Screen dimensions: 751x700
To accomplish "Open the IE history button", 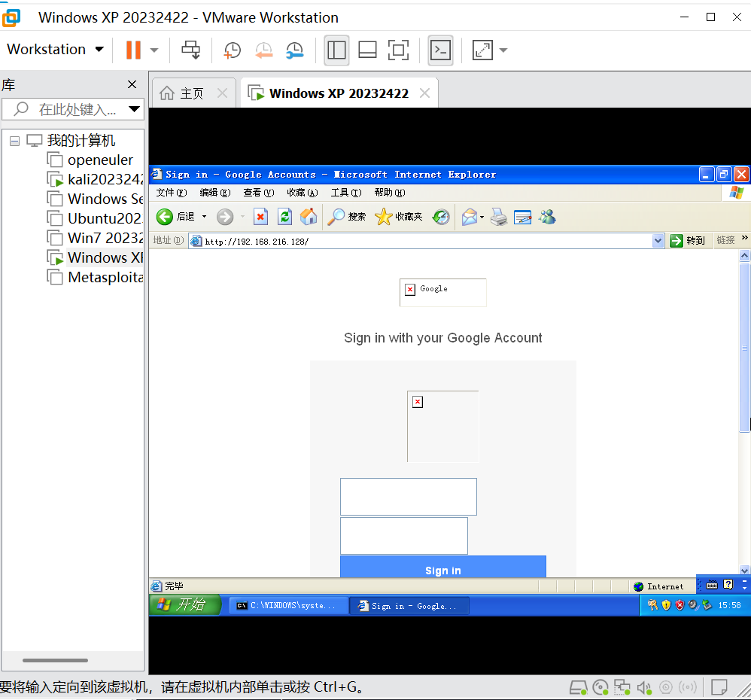I will click(441, 217).
